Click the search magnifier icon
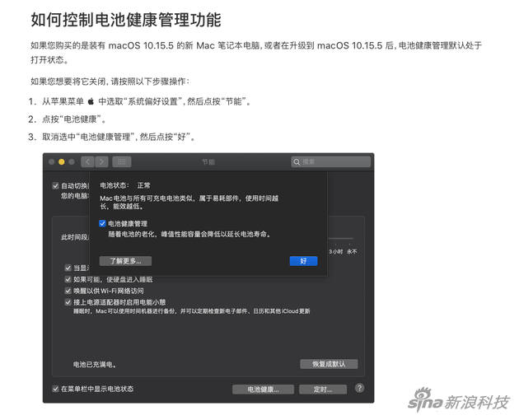 (x=297, y=162)
